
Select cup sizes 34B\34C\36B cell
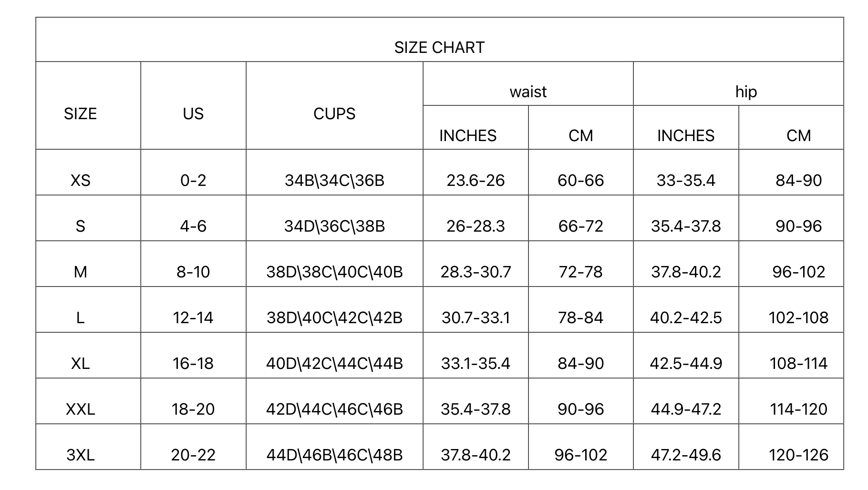coord(334,180)
